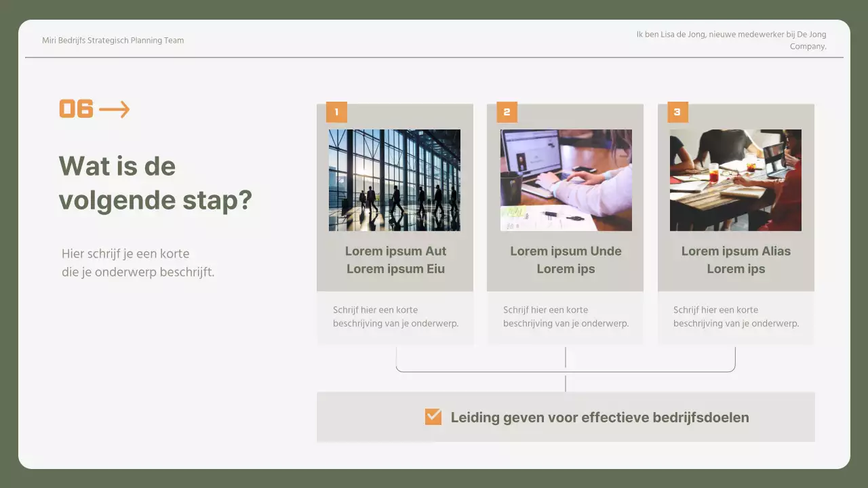Viewport: 868px width, 488px height.
Task: Click the heading 'Wat is de volgende stap?'
Action: pos(155,183)
